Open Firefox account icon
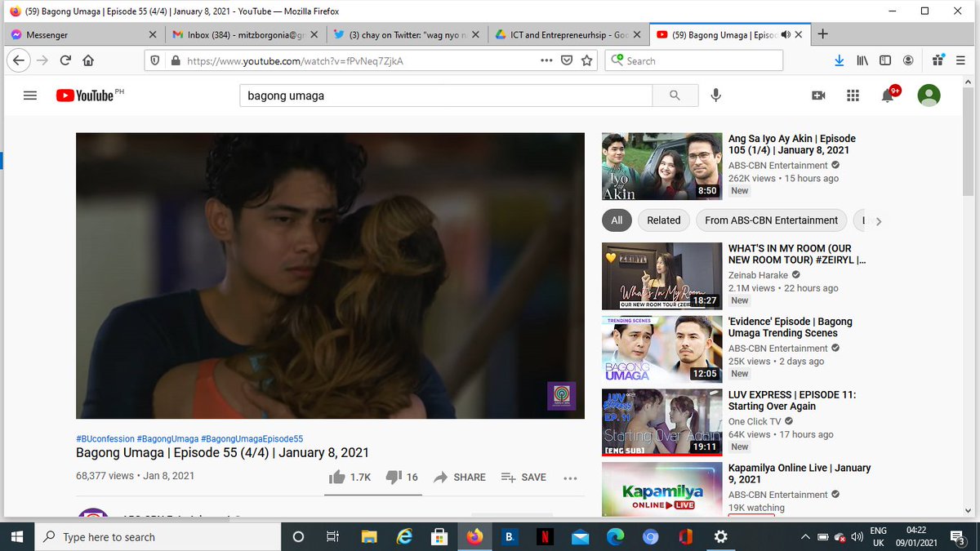This screenshot has height=551, width=980. tap(908, 60)
